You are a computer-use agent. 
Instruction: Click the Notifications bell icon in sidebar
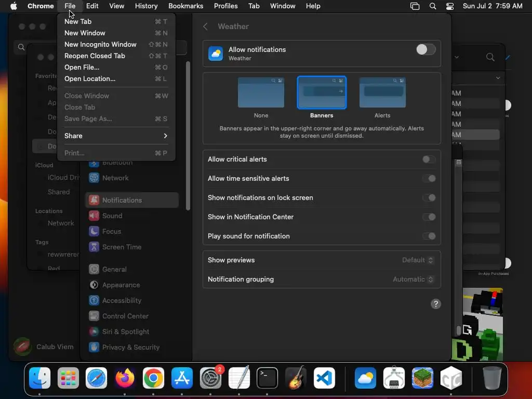click(x=94, y=200)
